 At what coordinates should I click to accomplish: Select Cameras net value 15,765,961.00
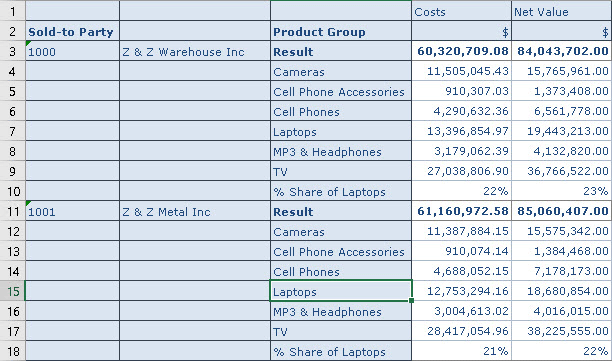pyautogui.click(x=561, y=71)
